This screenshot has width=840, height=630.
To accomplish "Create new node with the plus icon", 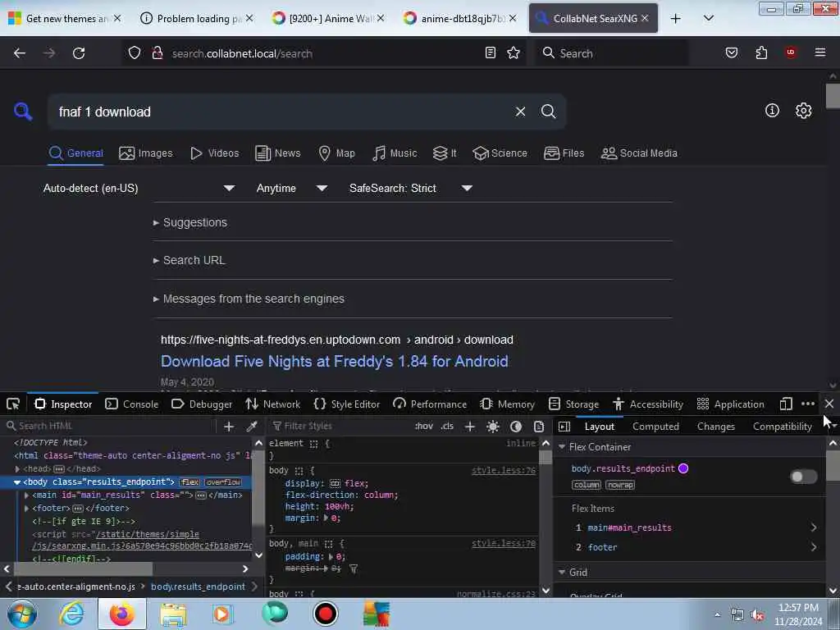I will coord(229,426).
